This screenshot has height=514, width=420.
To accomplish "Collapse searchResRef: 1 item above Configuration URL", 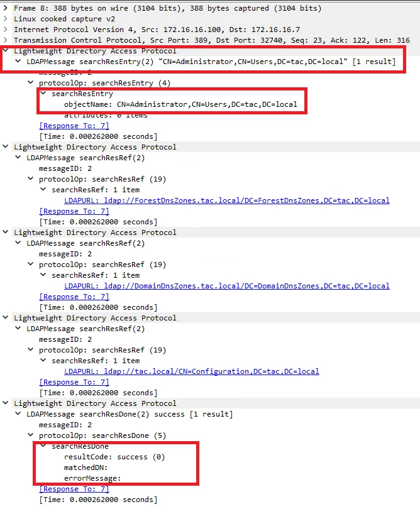I will (43, 361).
